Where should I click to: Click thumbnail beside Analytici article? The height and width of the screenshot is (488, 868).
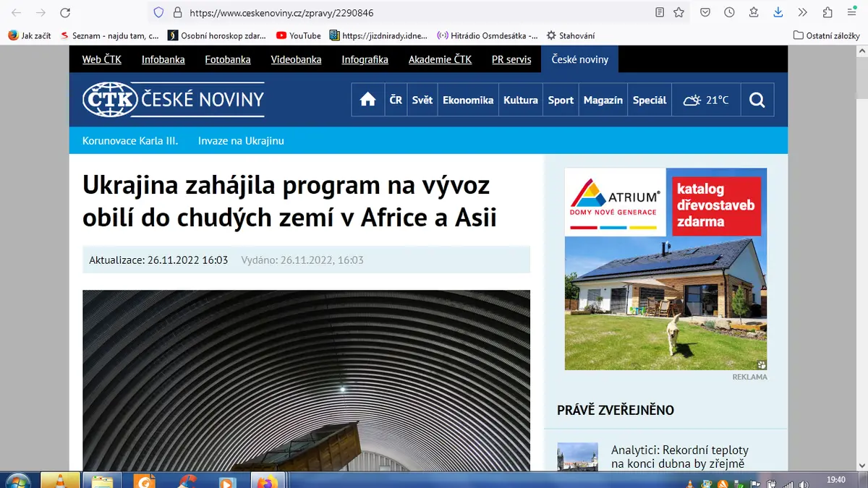click(577, 457)
